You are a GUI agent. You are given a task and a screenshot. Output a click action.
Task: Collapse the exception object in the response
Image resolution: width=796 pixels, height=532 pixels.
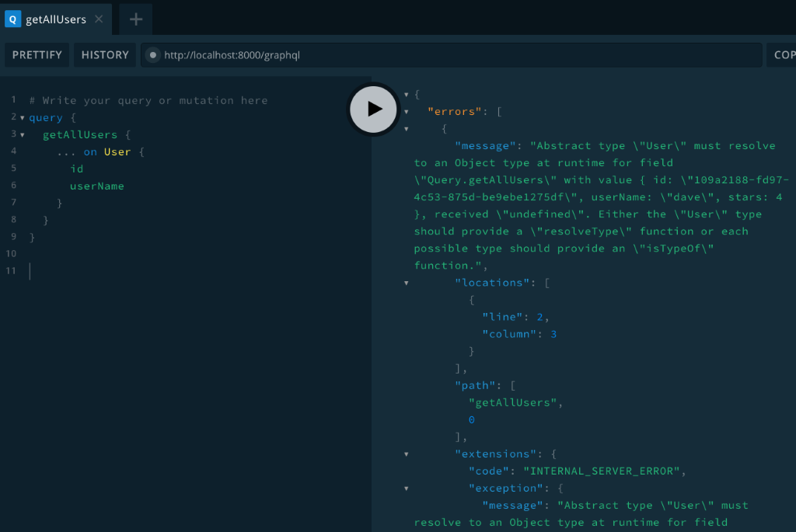pyautogui.click(x=407, y=488)
